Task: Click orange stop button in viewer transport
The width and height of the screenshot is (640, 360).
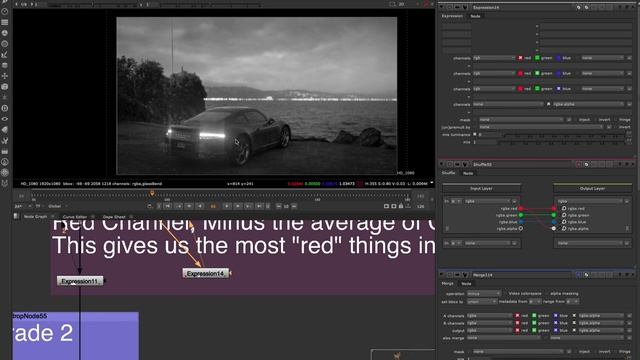Action: point(213,206)
